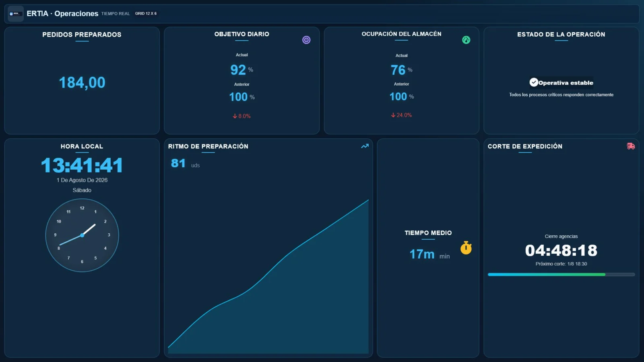Click the 17m tiempo medio value
Image resolution: width=644 pixels, height=362 pixels.
click(x=429, y=254)
